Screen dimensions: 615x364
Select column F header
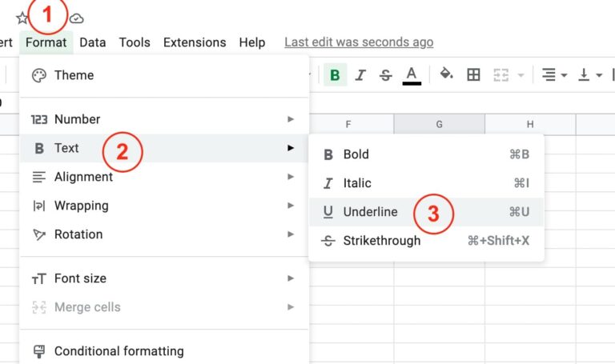[348, 124]
